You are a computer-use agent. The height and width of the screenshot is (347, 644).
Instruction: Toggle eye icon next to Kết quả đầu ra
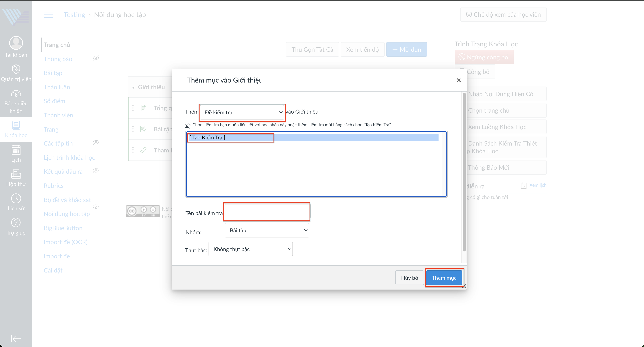click(x=96, y=171)
